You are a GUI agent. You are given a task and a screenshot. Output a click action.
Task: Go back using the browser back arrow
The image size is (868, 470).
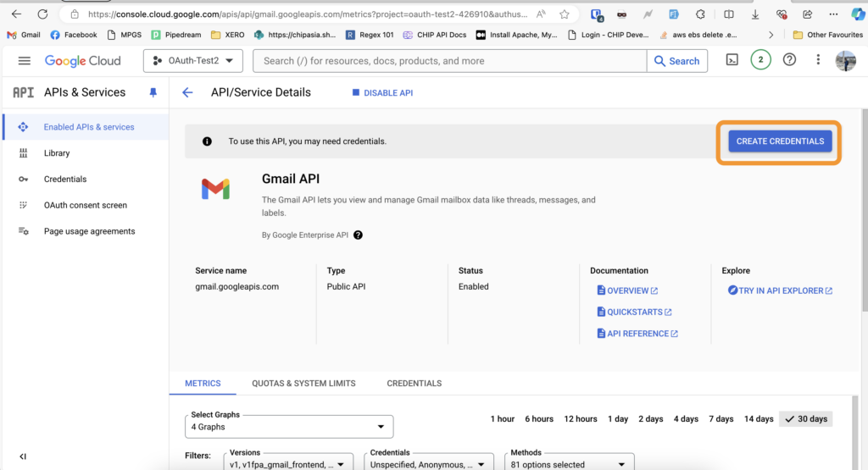tap(17, 14)
